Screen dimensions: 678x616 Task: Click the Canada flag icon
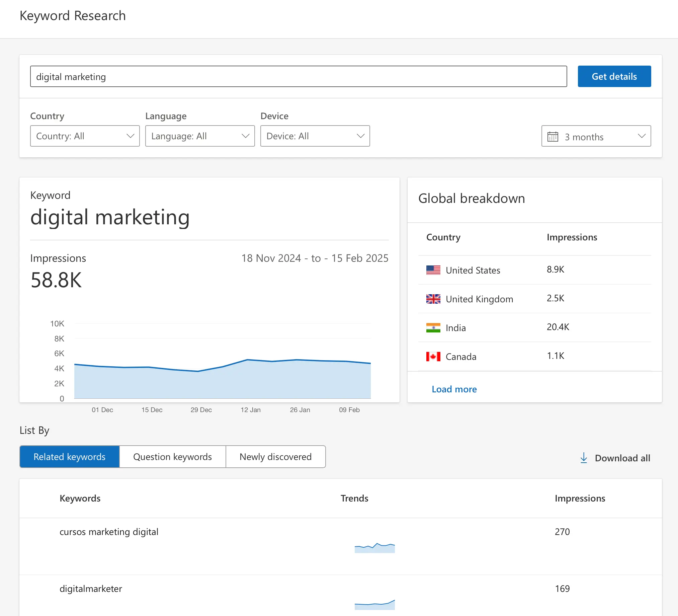(433, 356)
